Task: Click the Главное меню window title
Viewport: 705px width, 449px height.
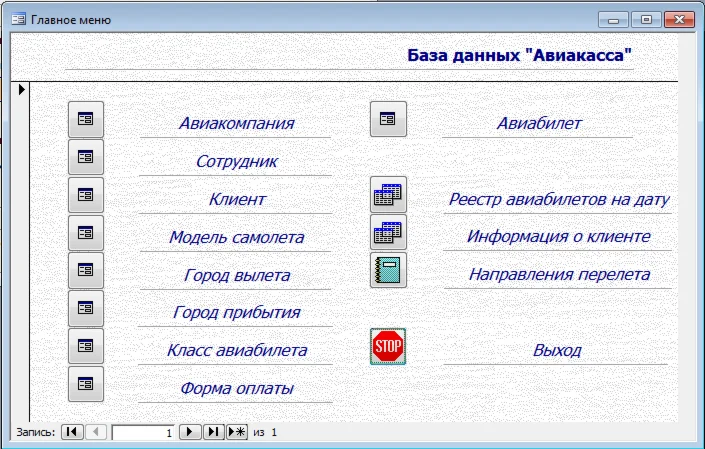Action: 71,20
